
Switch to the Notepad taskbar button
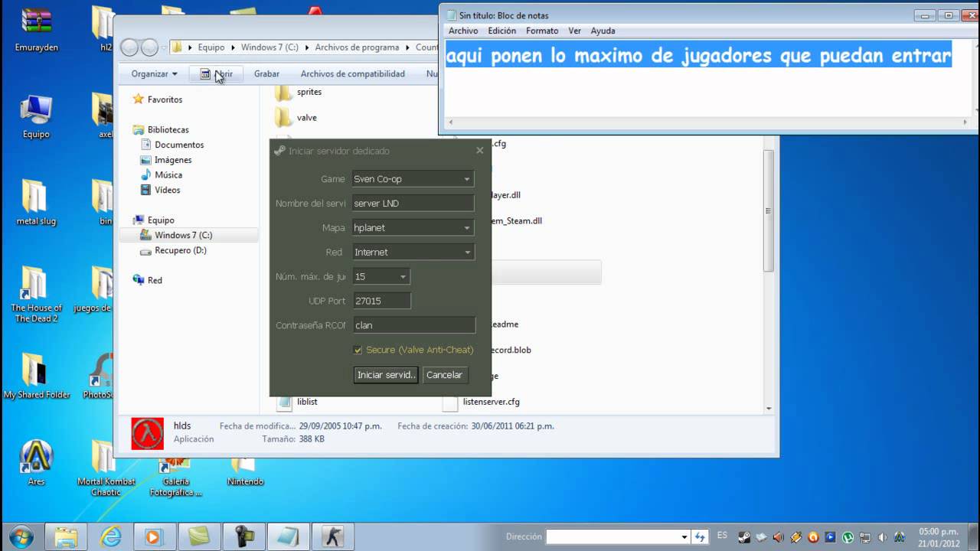tap(288, 536)
